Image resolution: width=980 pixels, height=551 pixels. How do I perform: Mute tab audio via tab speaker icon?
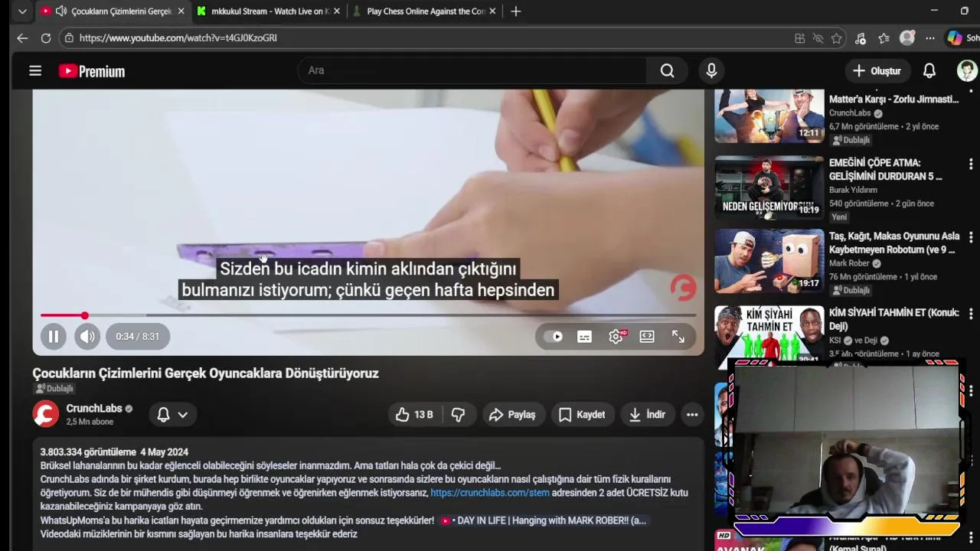[61, 11]
